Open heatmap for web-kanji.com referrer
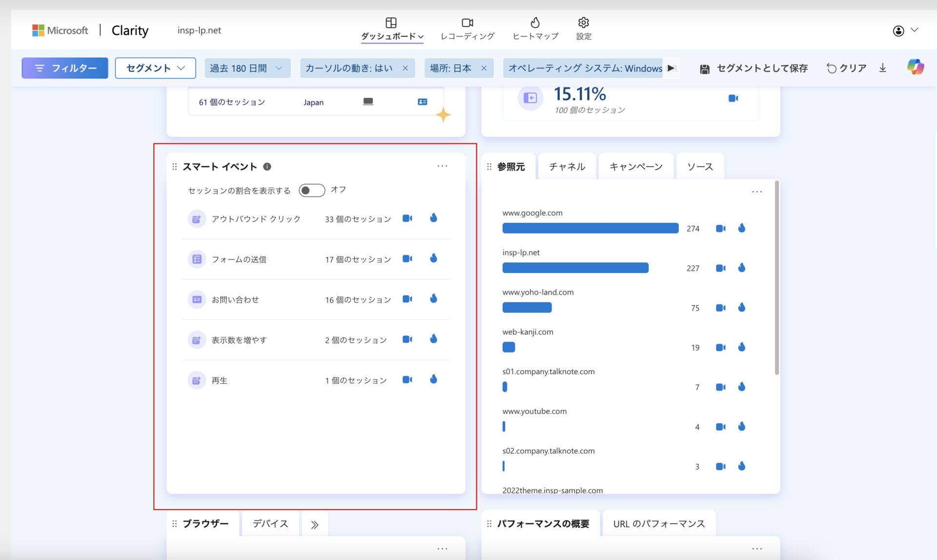 coord(742,347)
